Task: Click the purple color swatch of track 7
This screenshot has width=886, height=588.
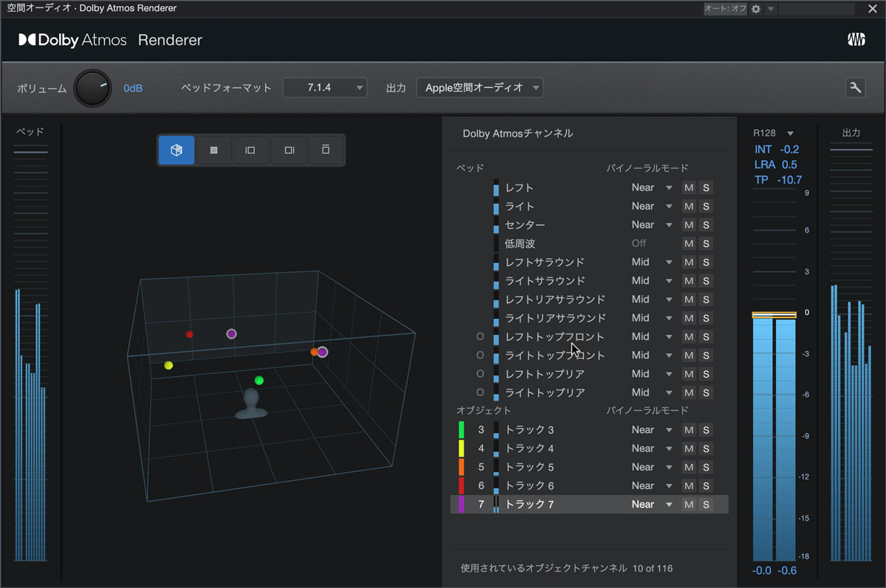Action: pyautogui.click(x=461, y=505)
